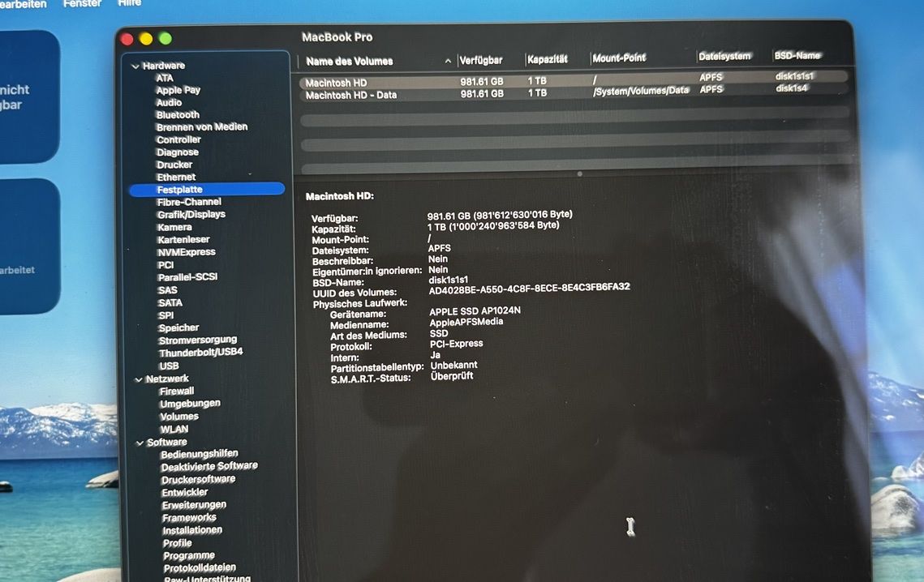Image resolution: width=924 pixels, height=582 pixels.
Task: Select USB in the sidebar
Action: 169,366
